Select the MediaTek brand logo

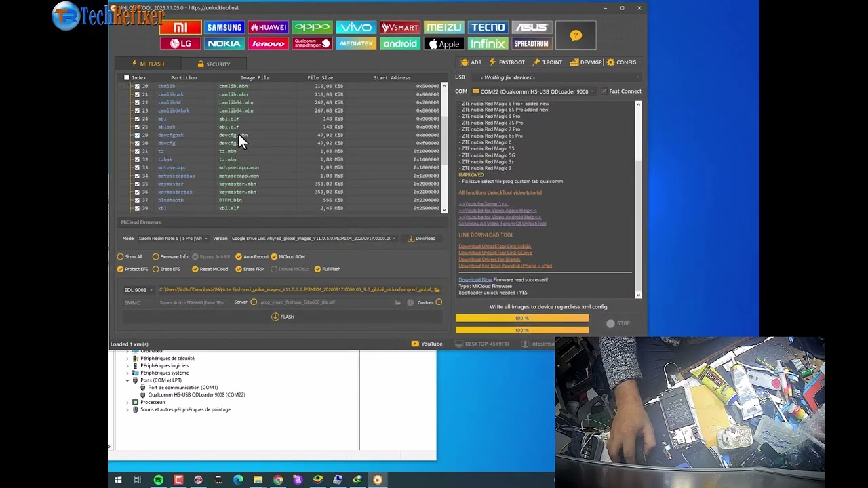click(x=356, y=43)
